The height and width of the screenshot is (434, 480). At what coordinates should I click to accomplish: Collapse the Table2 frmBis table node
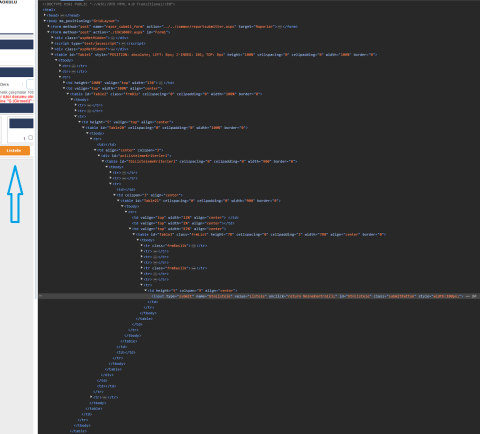(x=68, y=94)
